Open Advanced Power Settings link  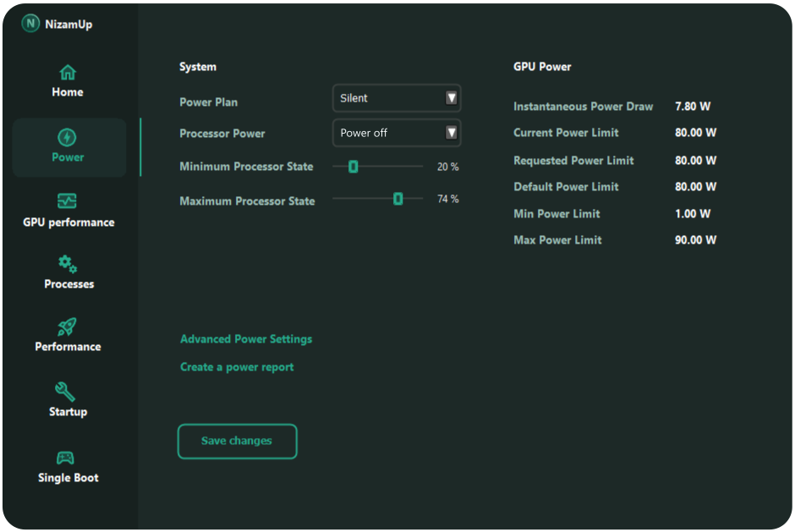(x=246, y=339)
